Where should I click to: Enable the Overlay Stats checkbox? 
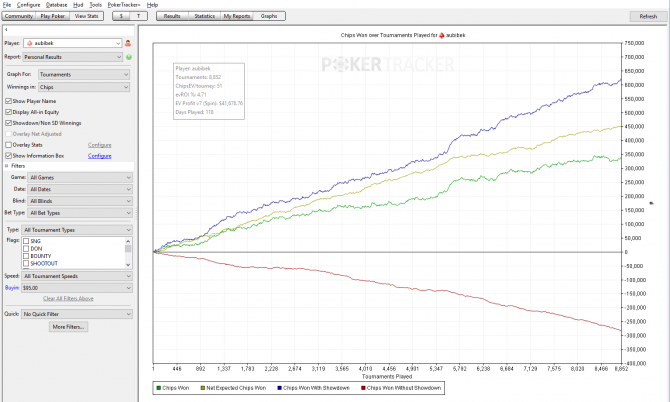tap(8, 145)
